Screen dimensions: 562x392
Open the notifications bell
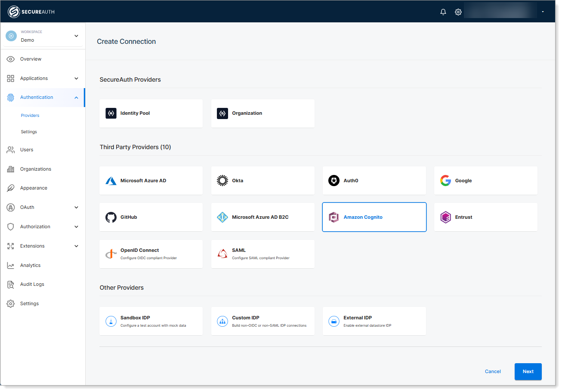(443, 12)
